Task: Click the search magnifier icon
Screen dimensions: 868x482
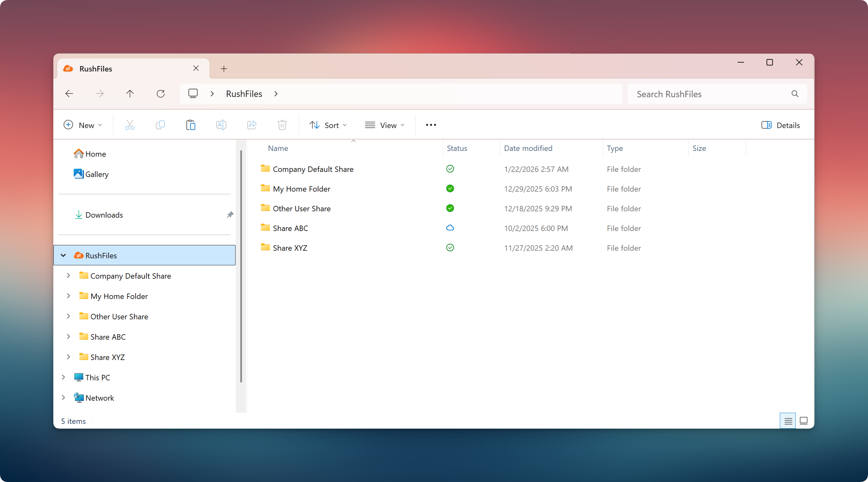Action: 795,94
